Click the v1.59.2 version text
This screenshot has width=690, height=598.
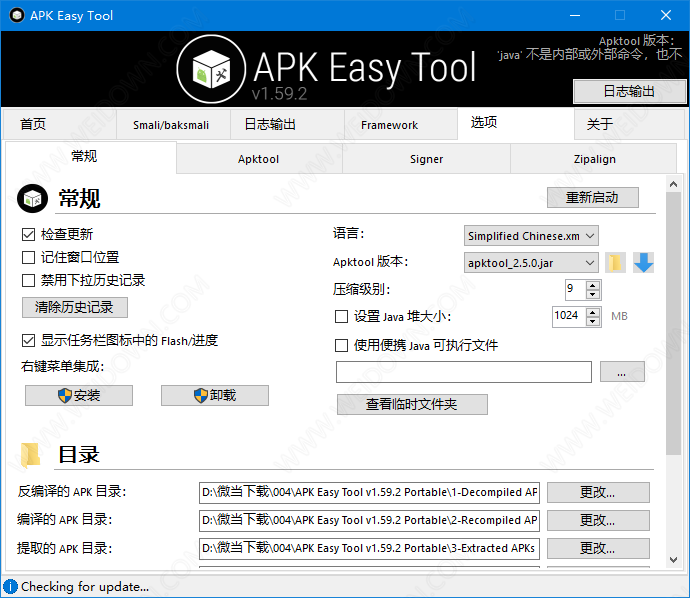tap(279, 94)
